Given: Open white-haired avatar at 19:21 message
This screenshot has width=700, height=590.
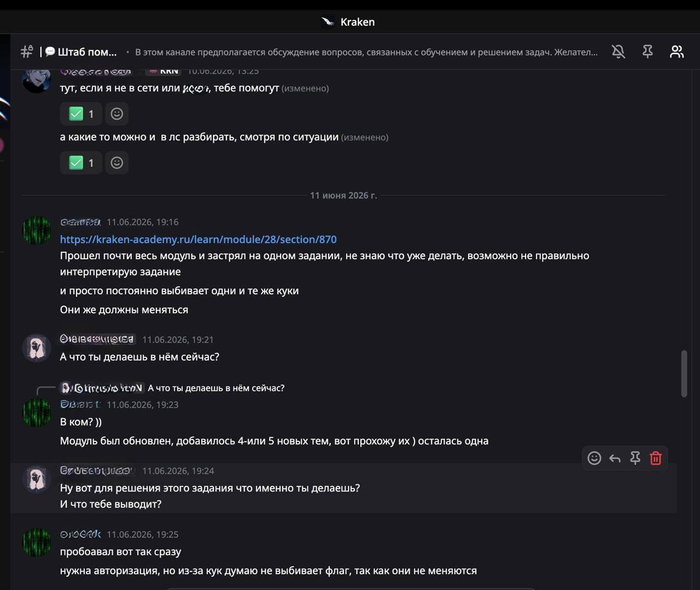Looking at the screenshot, I should click(x=37, y=348).
